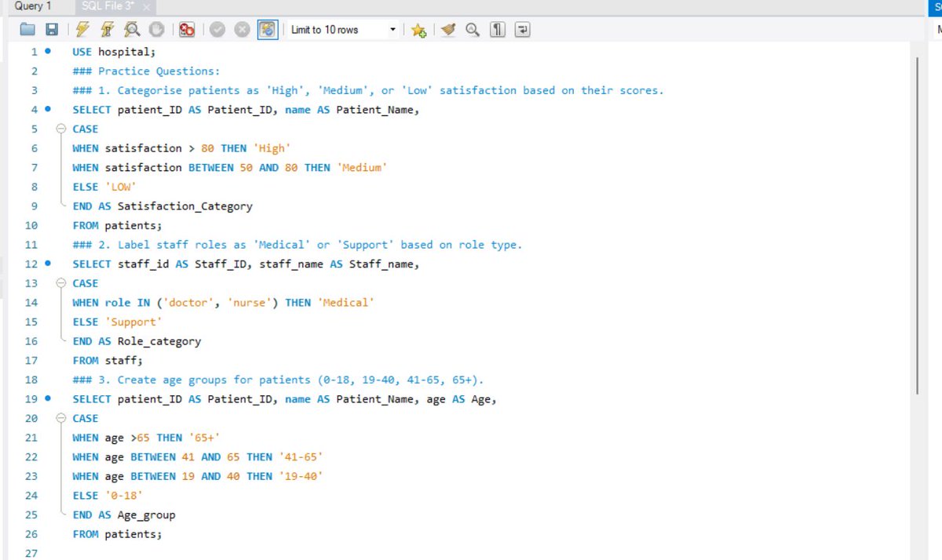Open a SQL script file
The image size is (942, 560).
[27, 30]
